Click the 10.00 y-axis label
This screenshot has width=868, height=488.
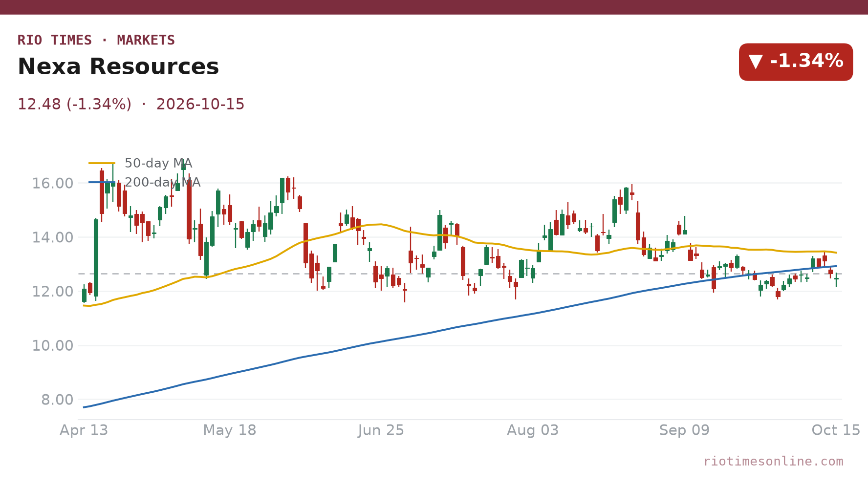point(53,346)
